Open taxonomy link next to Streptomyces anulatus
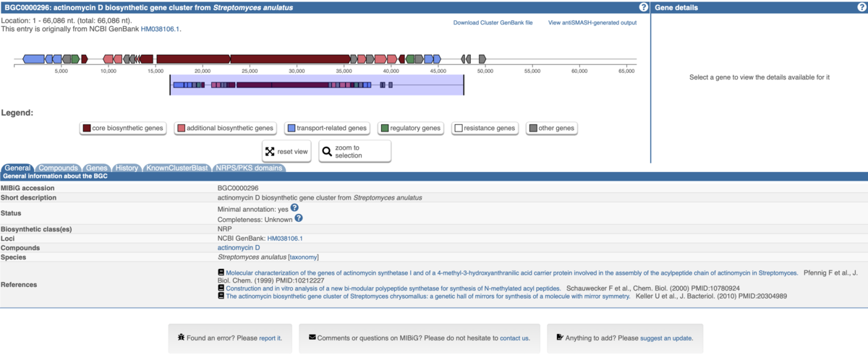The width and height of the screenshot is (868, 360). point(303,257)
